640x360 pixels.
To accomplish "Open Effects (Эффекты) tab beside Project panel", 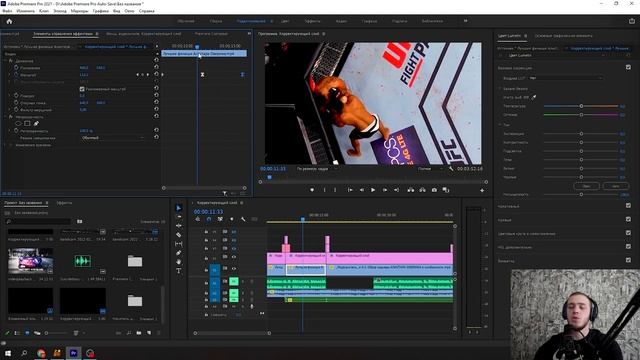I will (x=64, y=202).
